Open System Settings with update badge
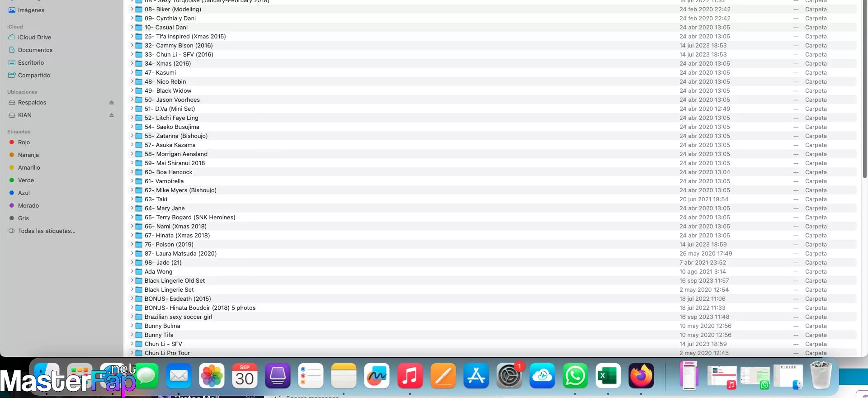This screenshot has width=868, height=398. coord(509,376)
